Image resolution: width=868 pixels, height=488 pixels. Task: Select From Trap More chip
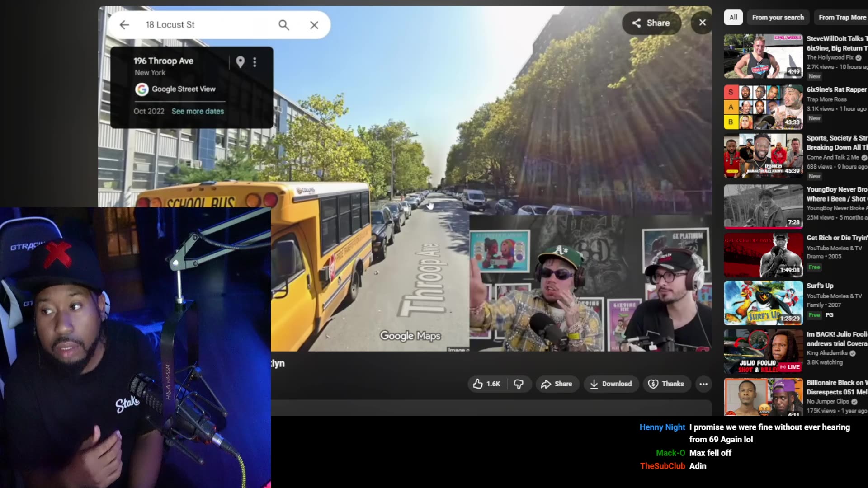(842, 17)
